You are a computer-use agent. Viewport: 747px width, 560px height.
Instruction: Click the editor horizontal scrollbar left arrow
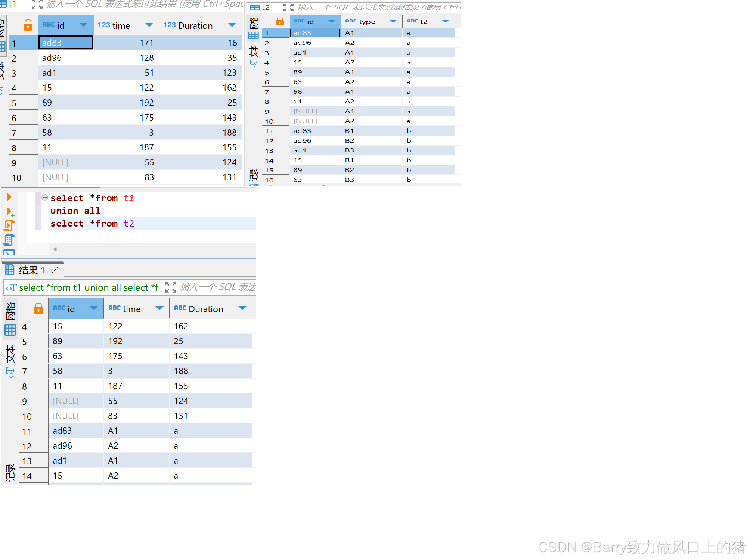tap(55, 249)
